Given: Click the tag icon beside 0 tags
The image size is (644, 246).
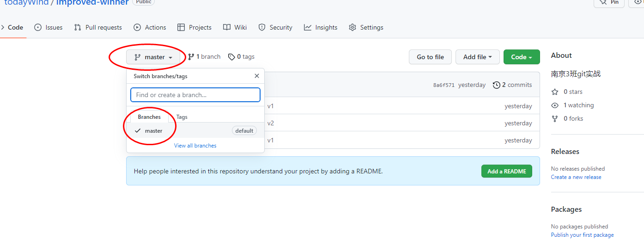Looking at the screenshot, I should (231, 57).
